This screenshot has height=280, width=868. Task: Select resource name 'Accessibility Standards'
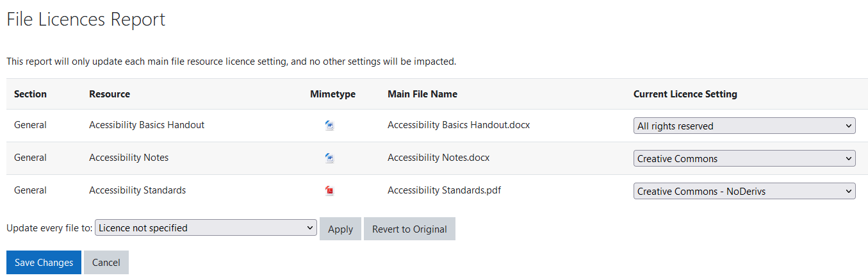click(x=137, y=190)
